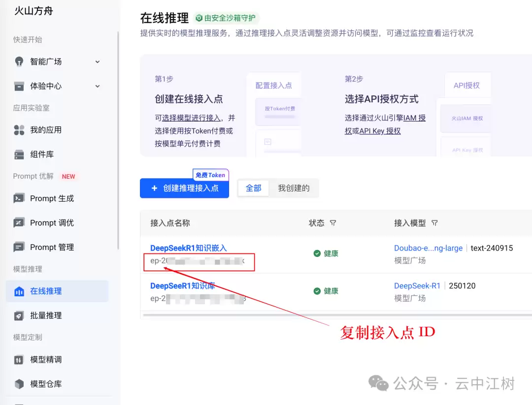The width and height of the screenshot is (532, 405).
Task: Open 组件库 in the sidebar
Action: [57, 155]
